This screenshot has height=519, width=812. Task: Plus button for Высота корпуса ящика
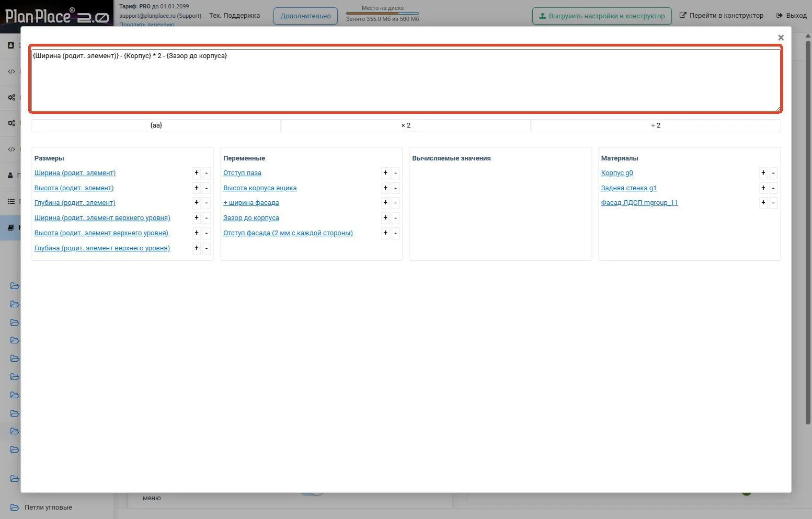coord(385,188)
